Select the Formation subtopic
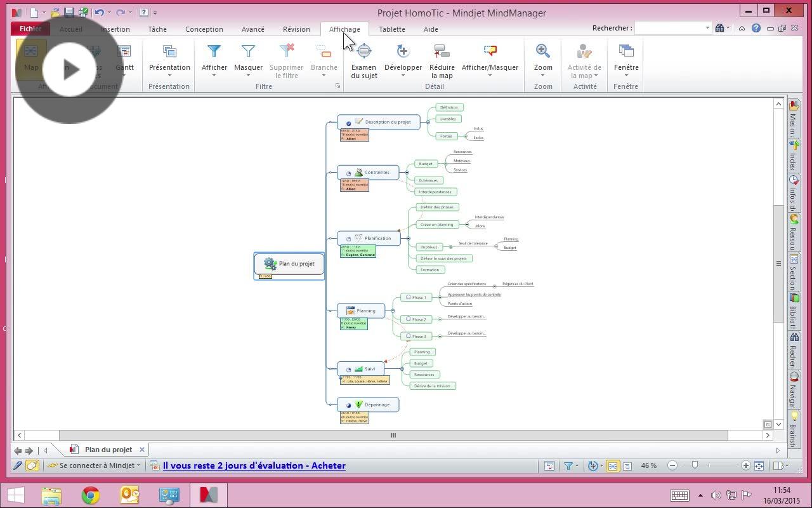This screenshot has height=508, width=812. pos(429,270)
